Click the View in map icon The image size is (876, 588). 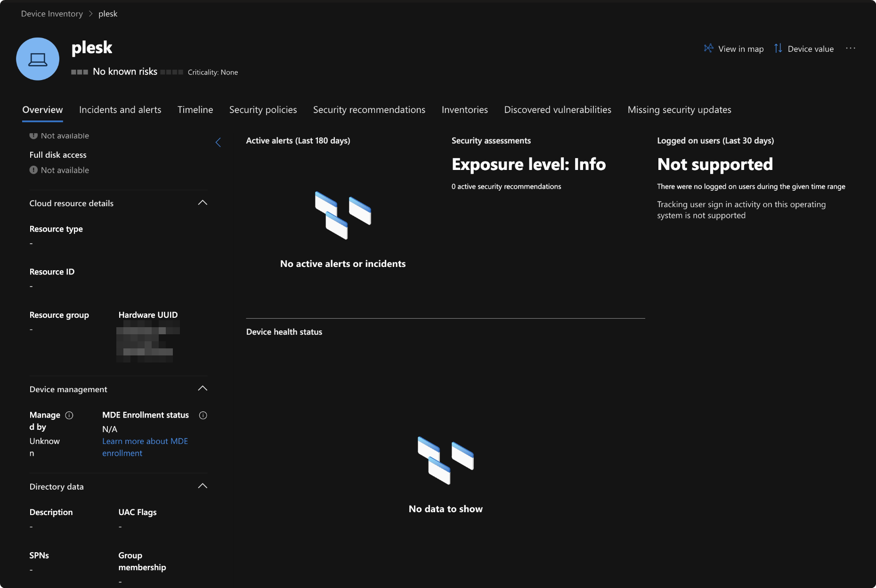[708, 48]
